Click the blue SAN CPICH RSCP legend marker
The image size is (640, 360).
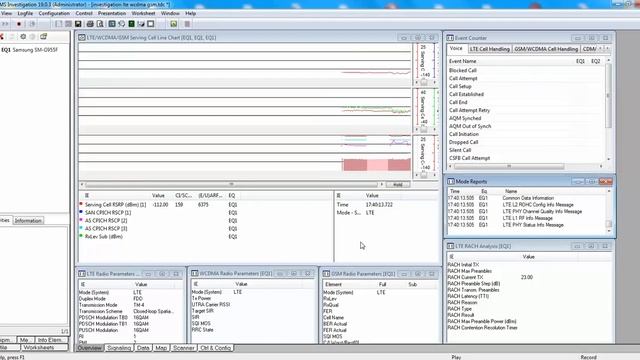[81, 212]
